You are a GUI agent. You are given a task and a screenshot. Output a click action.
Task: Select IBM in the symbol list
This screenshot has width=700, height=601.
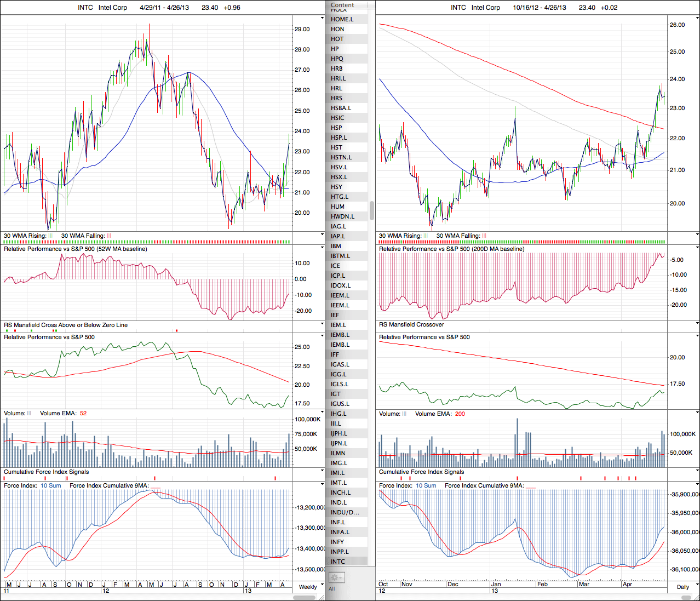pos(336,246)
